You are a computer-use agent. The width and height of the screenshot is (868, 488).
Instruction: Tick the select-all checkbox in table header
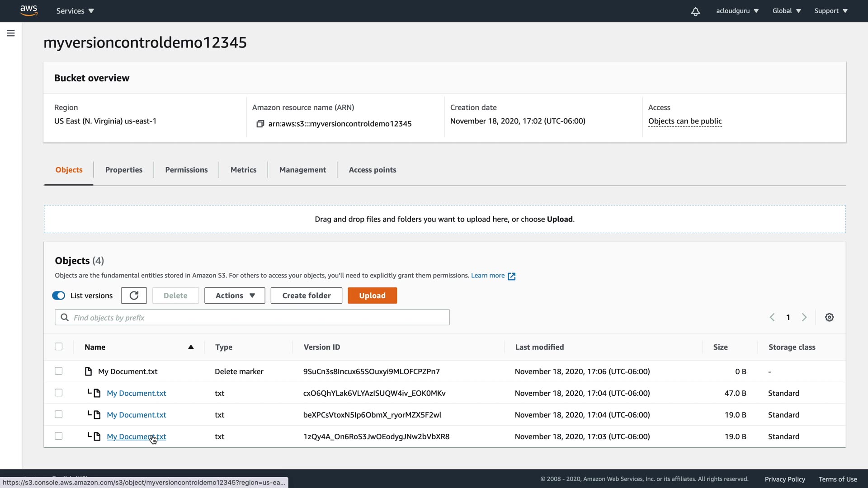point(59,347)
